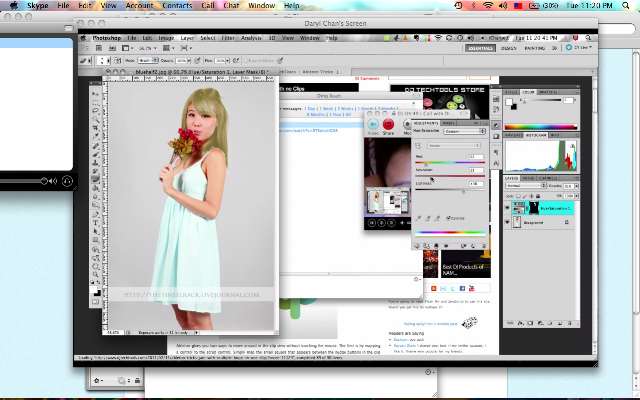640x400 pixels.
Task: Open Spotlight search in the Skype menu bar
Action: point(625,5)
